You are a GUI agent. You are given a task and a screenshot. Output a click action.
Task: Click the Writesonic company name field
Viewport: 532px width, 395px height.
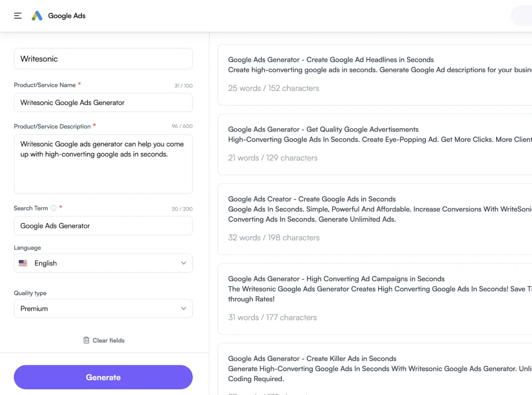coord(103,59)
